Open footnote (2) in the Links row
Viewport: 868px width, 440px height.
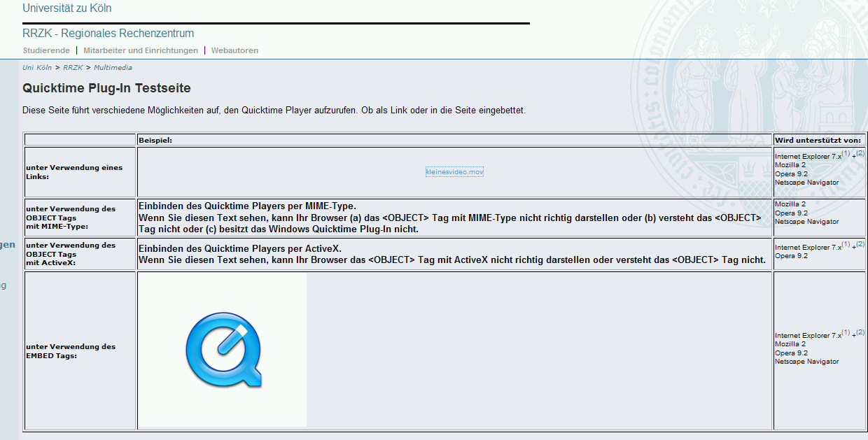pos(860,153)
